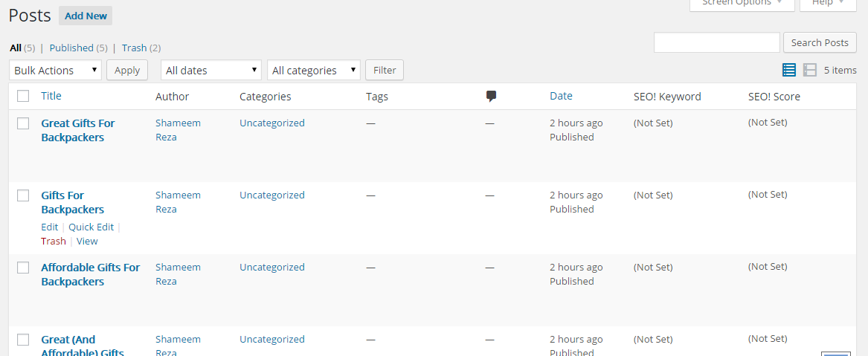This screenshot has width=868, height=356.
Task: Open the All categories dropdown
Action: (x=313, y=71)
